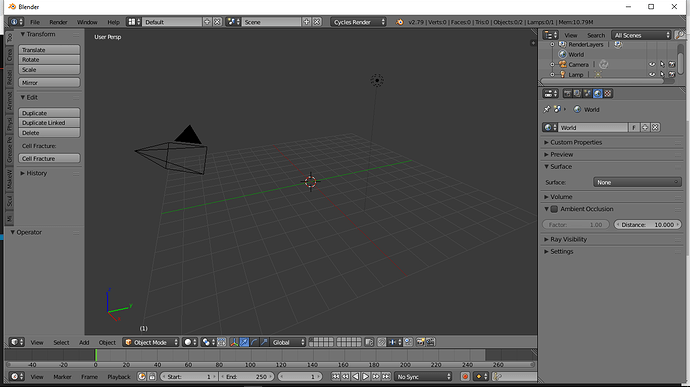Click the Rotate button
Screen dimensions: 690x387
click(49, 59)
